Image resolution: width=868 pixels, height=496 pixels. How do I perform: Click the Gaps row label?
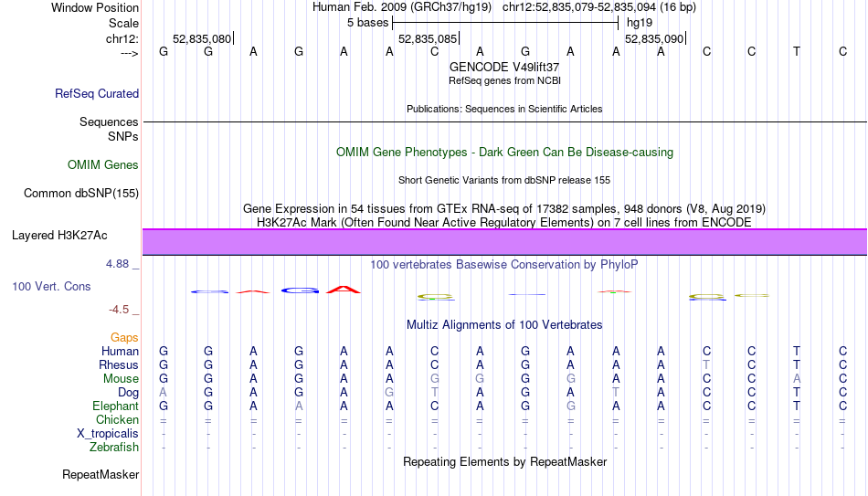124,338
